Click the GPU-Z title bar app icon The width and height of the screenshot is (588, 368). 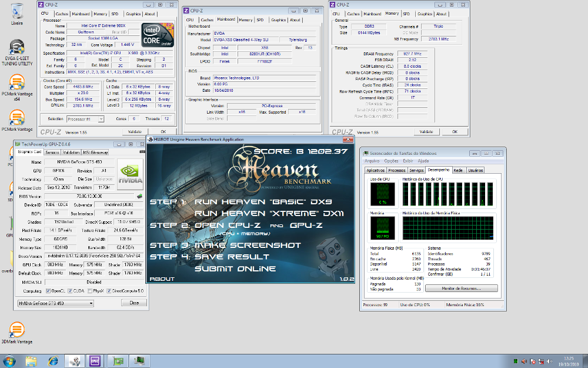18,144
